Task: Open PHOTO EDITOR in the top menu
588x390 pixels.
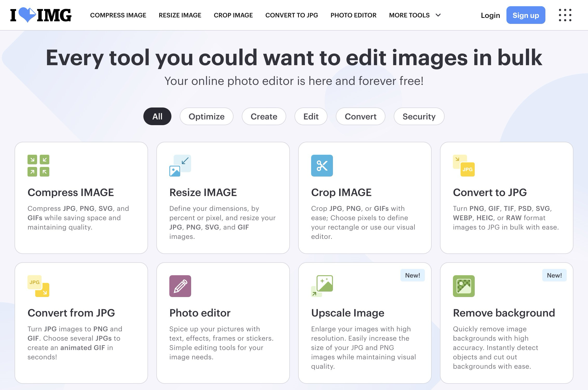Action: click(353, 15)
